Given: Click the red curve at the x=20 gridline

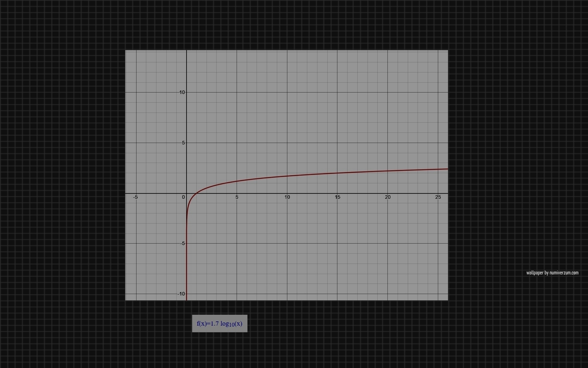Looking at the screenshot, I should (x=387, y=171).
